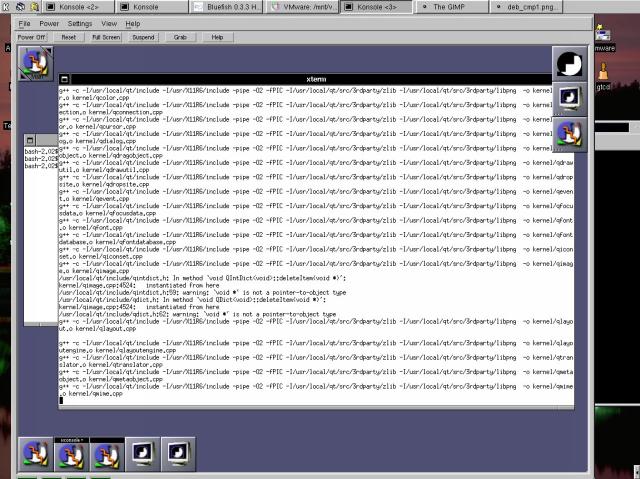Image resolution: width=640 pixels, height=479 pixels.
Task: Click the Full Screen toolbar button
Action: (106, 37)
